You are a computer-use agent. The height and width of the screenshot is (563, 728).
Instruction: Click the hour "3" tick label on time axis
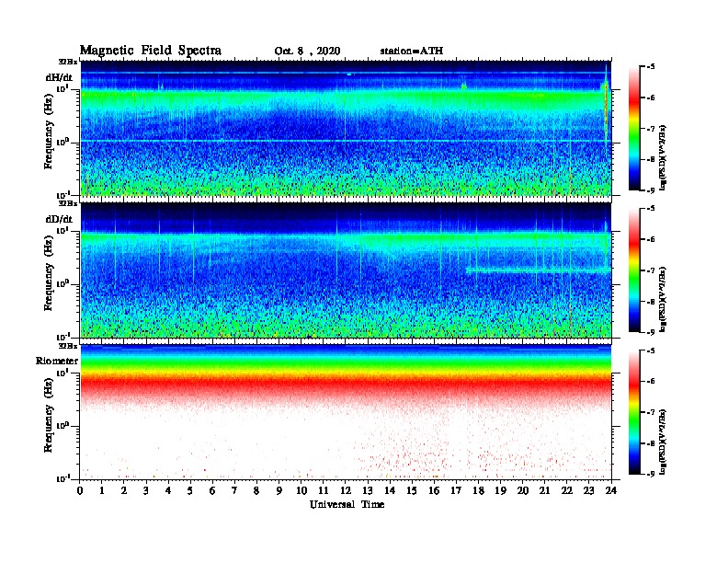[146, 490]
